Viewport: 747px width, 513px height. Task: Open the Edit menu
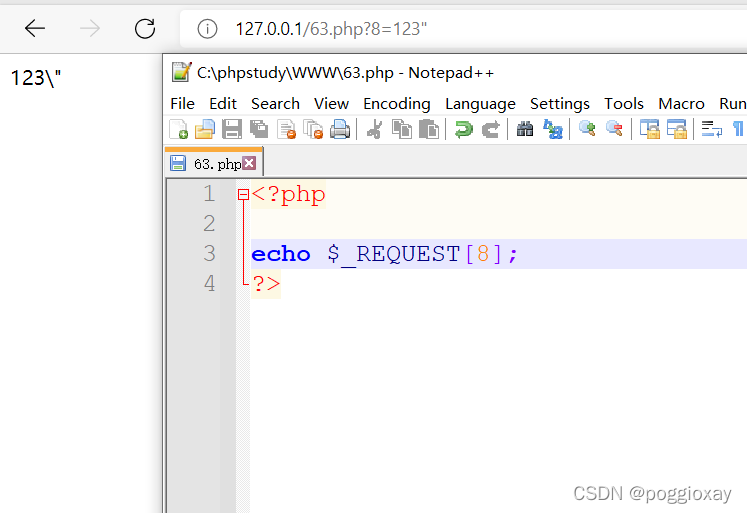coord(223,103)
